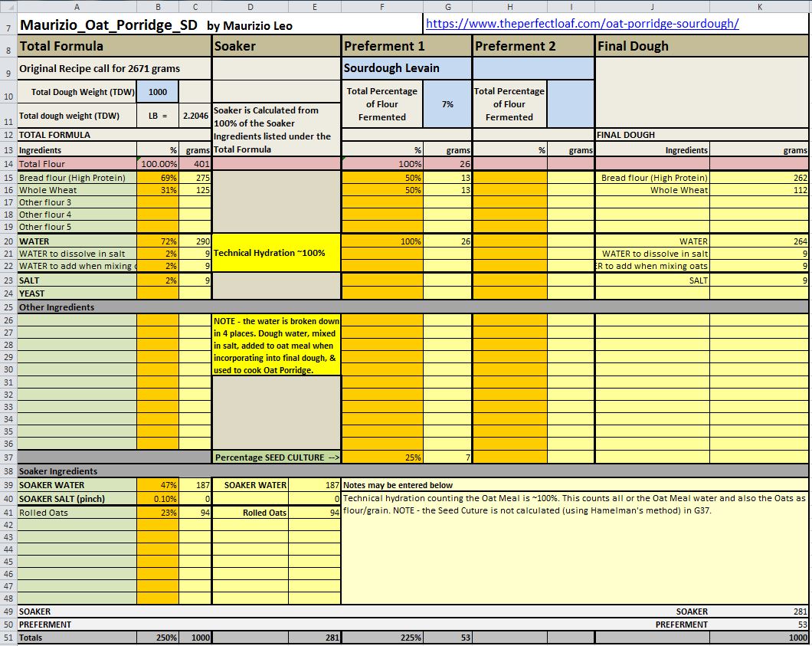Click the Other flour 3 label cell

(77, 202)
